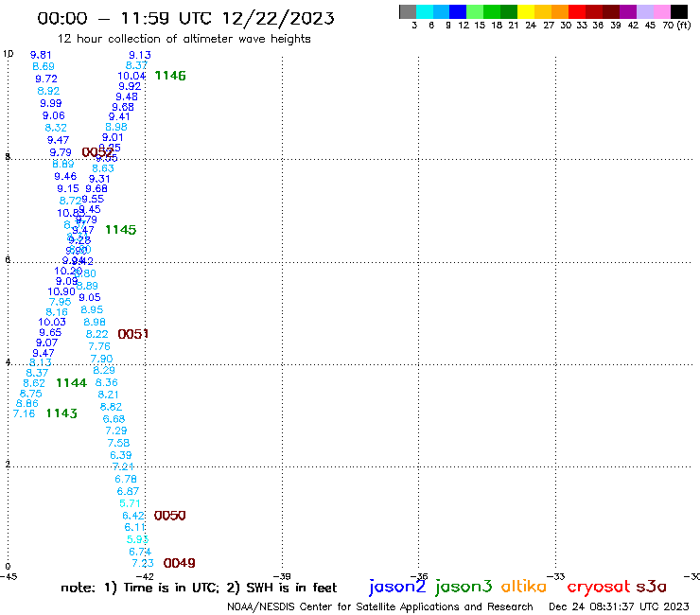
Task: Click the wave height value 6.68
Action: [x=114, y=419]
